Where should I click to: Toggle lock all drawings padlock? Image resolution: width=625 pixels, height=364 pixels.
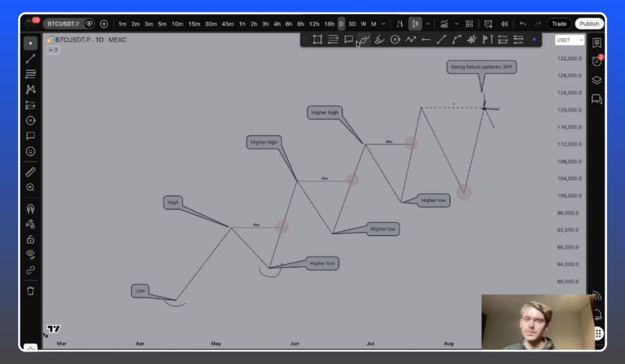[31, 239]
